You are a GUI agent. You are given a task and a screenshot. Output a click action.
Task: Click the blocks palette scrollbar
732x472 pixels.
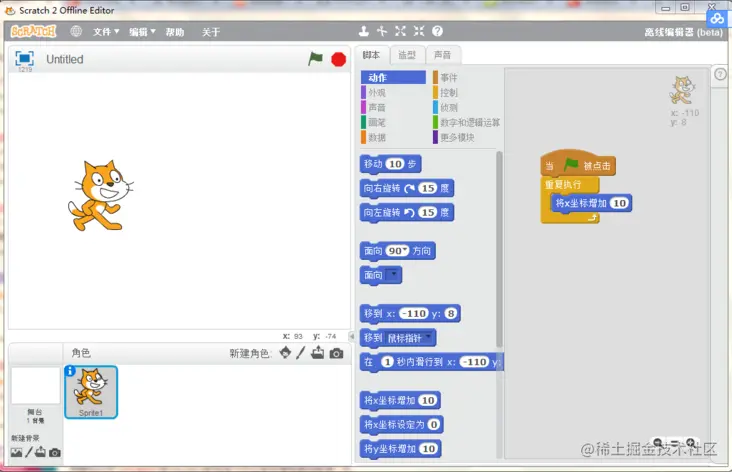click(x=499, y=250)
